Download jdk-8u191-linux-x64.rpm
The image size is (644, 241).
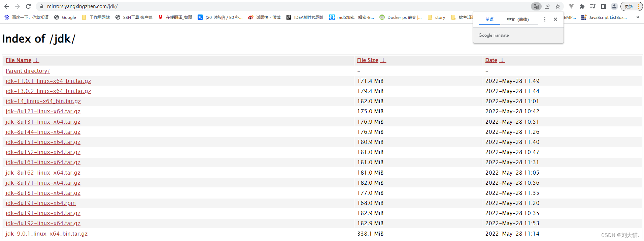tap(41, 203)
